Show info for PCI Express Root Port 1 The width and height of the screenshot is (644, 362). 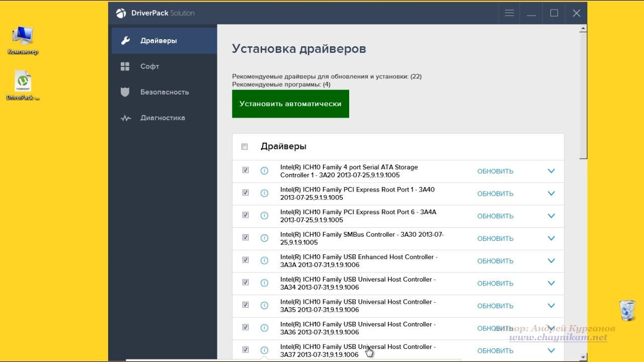[264, 194]
